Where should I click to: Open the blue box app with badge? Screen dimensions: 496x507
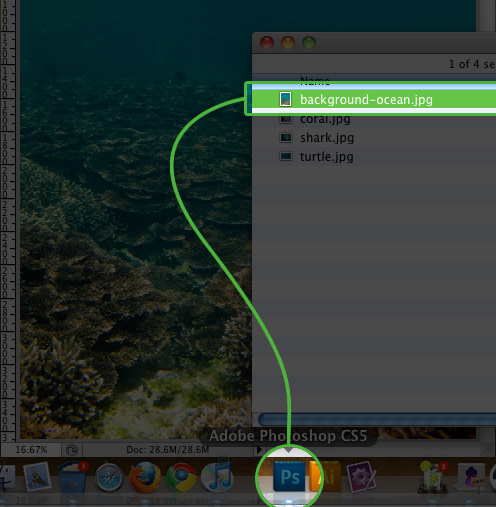click(x=73, y=477)
